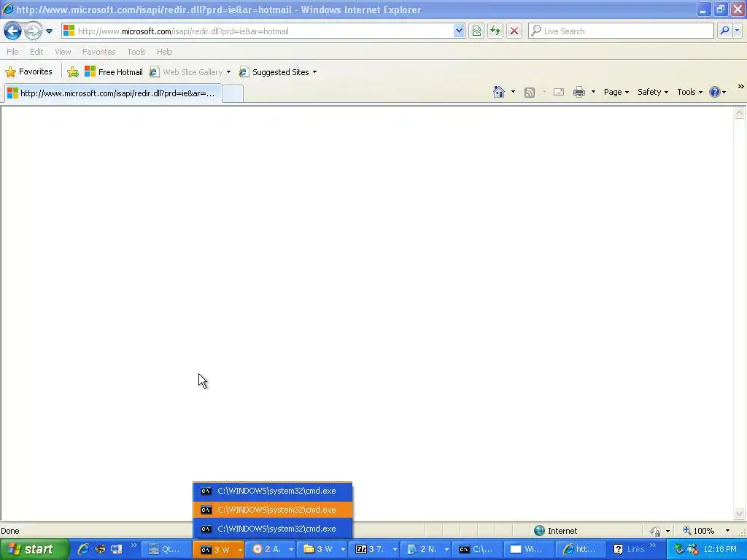Open the Edit menu
The image size is (747, 560).
pos(36,52)
